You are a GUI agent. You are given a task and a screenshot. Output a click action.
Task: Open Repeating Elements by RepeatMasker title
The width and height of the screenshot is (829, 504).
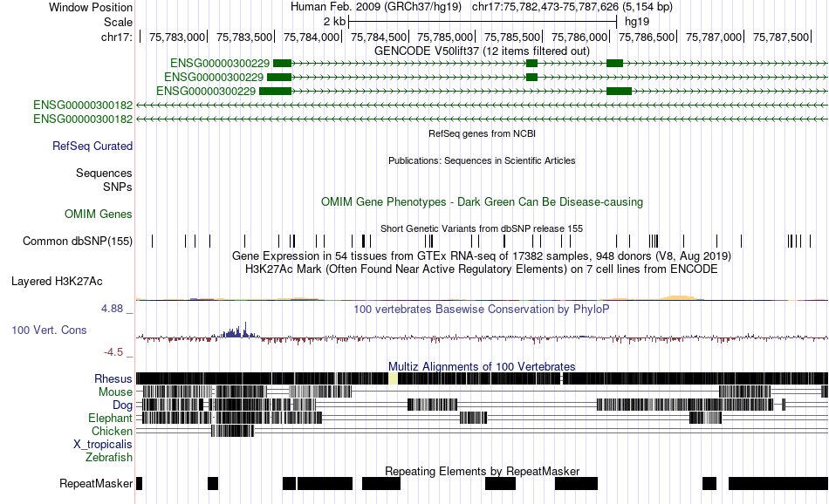pos(482,471)
